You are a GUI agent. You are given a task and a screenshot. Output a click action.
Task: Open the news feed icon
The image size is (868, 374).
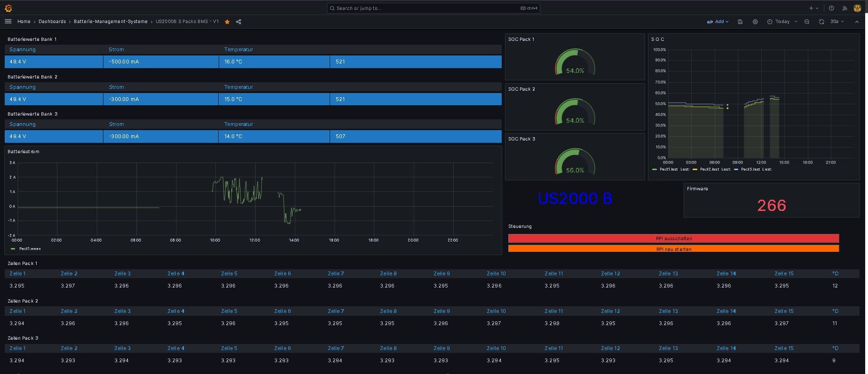(844, 8)
